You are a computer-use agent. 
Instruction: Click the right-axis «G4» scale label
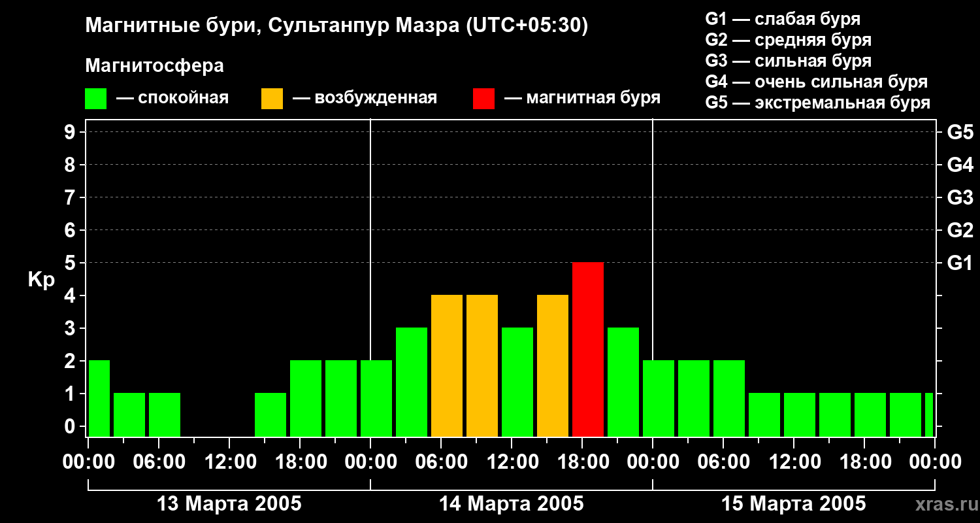960,165
